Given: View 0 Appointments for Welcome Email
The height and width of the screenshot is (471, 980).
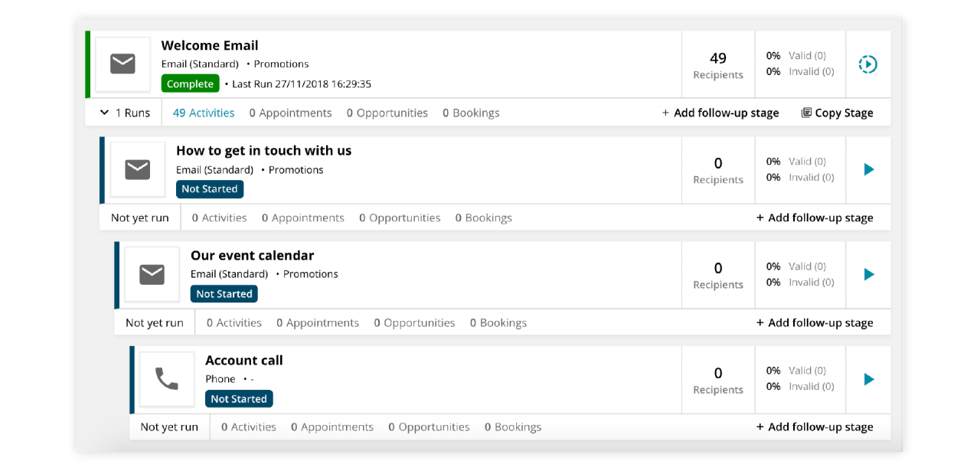Looking at the screenshot, I should pos(290,112).
